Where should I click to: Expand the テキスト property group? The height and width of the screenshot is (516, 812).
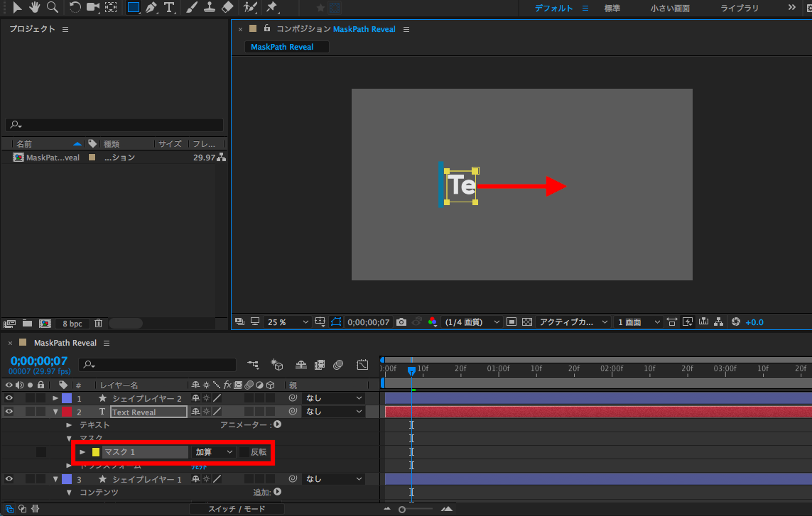pos(70,425)
